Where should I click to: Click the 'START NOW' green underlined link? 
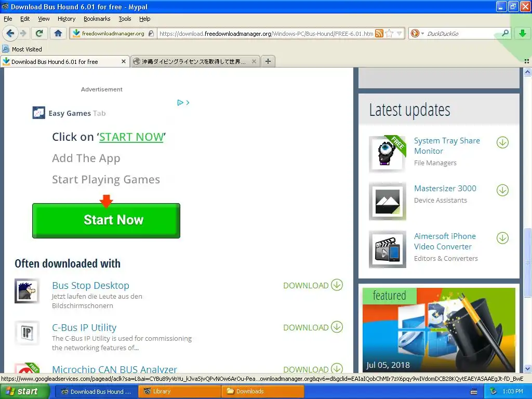pos(131,137)
